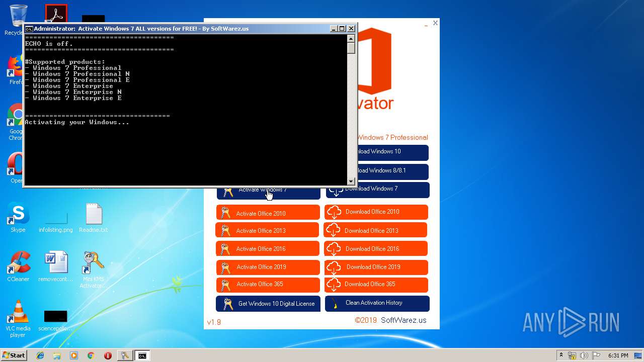Open the Skype desktop shortcut

(x=18, y=218)
